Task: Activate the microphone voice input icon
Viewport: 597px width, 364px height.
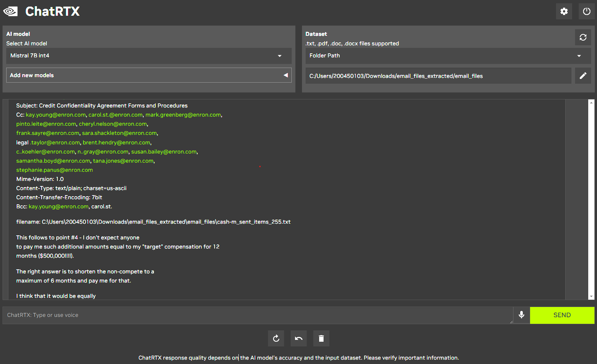Action: point(521,315)
